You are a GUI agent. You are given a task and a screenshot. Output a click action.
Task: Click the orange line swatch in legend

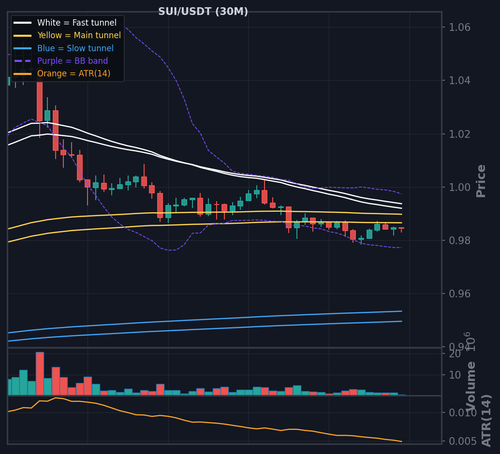click(22, 74)
